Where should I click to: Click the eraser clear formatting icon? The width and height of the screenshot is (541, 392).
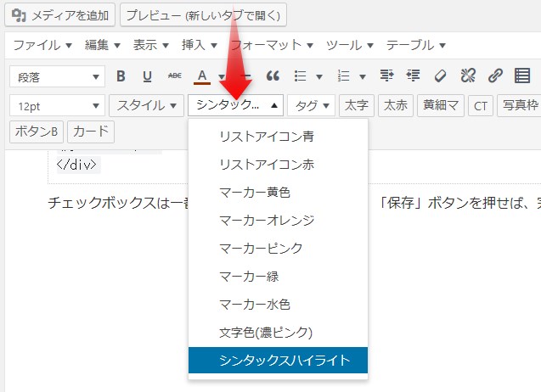(x=440, y=76)
